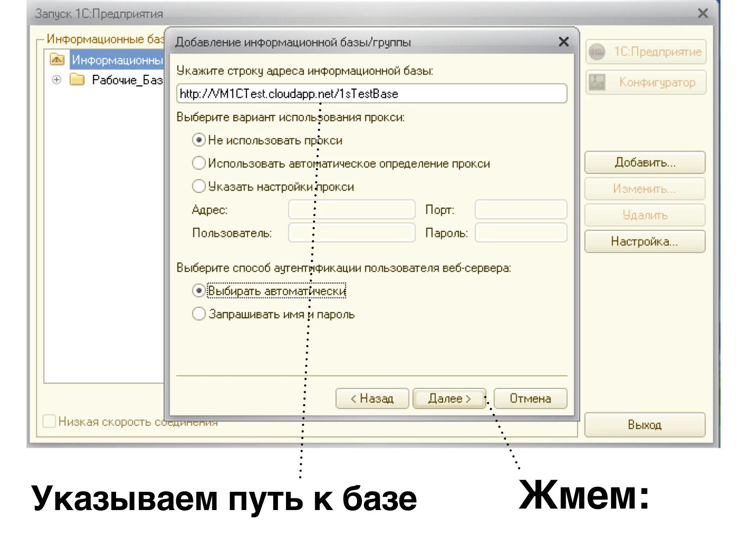
Task: Toggle 'Низкая скорость соединения' checkbox
Action: (49, 421)
